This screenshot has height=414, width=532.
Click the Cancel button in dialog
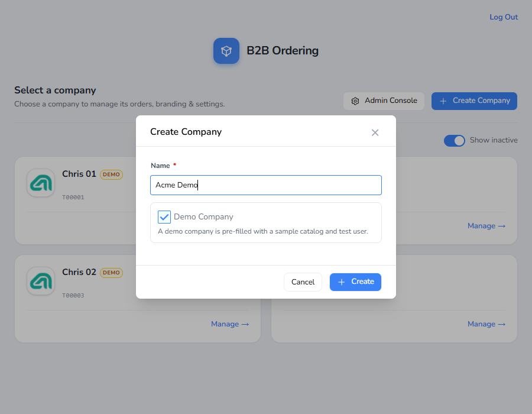pos(303,282)
